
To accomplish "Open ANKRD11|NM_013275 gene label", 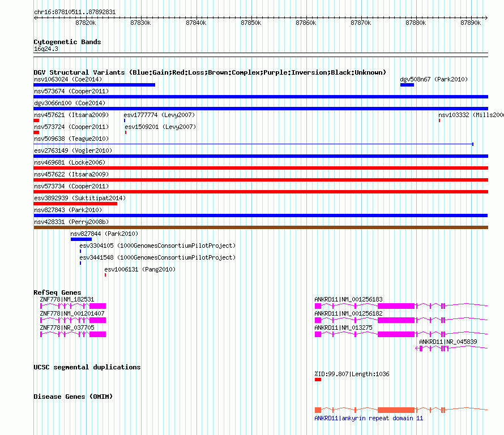I will [x=343, y=328].
